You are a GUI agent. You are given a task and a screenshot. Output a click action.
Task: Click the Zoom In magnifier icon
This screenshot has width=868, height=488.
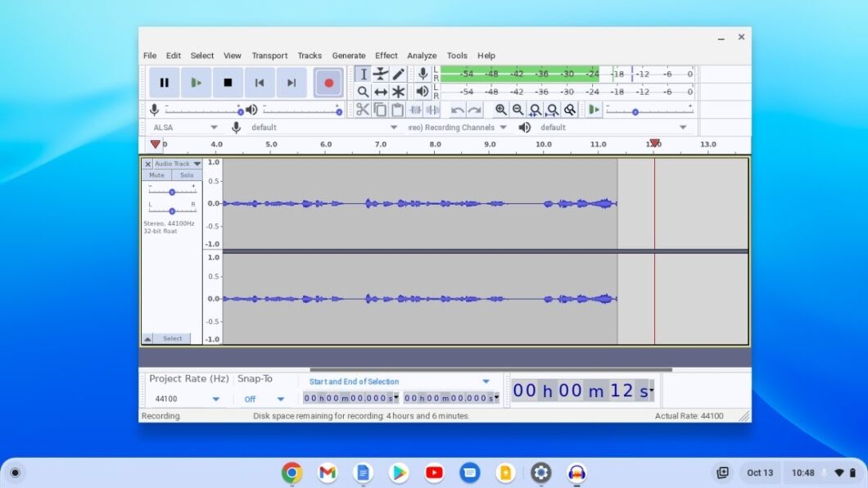point(501,110)
